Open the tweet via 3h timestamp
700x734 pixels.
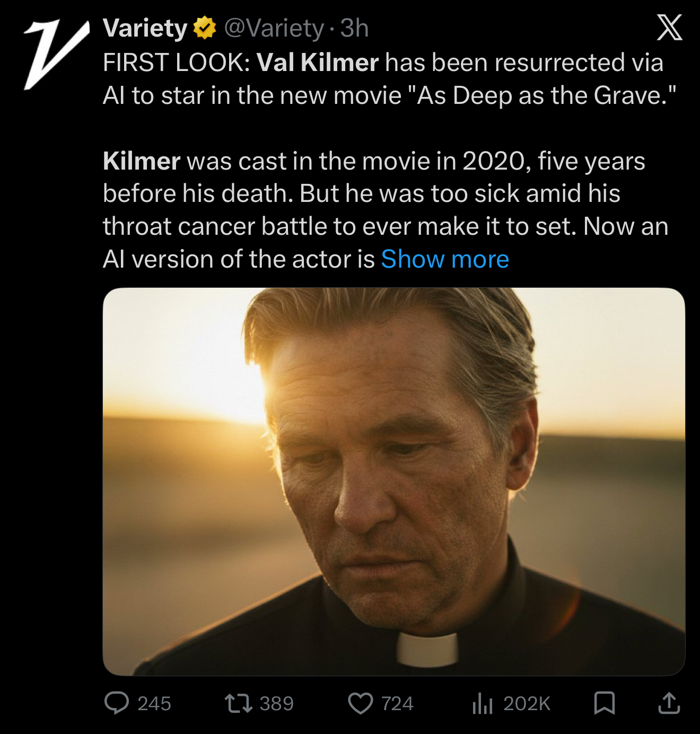tap(354, 28)
